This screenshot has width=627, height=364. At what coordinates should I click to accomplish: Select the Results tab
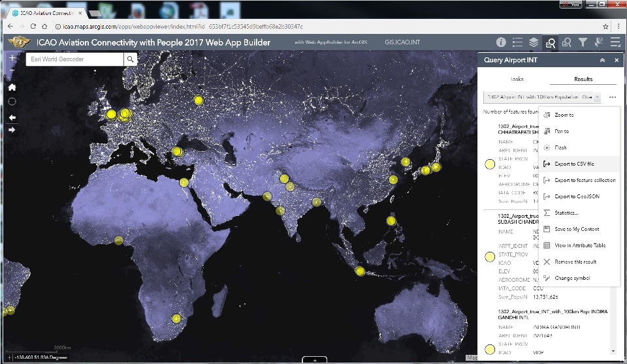583,79
